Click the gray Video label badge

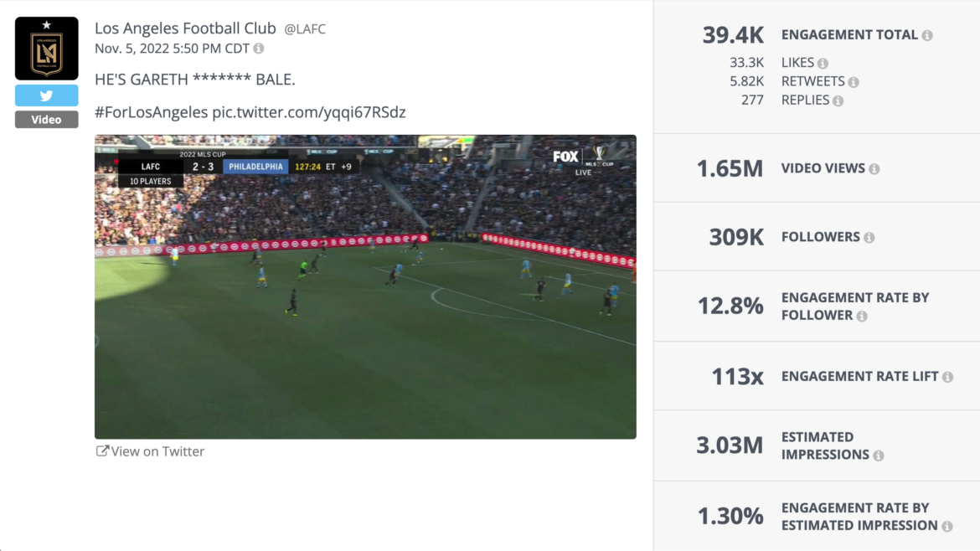46,120
